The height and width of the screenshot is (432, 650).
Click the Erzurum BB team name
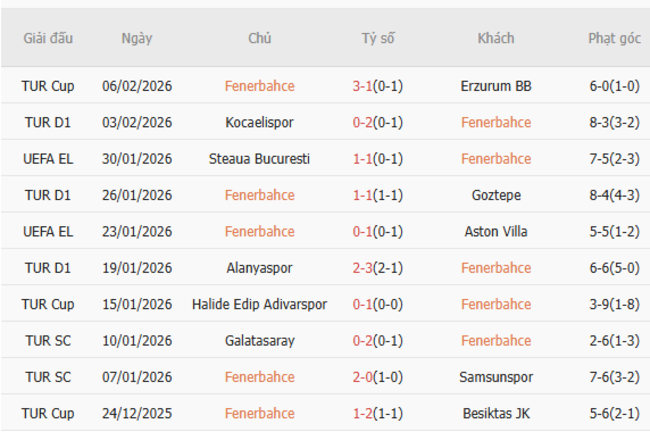pyautogui.click(x=496, y=86)
